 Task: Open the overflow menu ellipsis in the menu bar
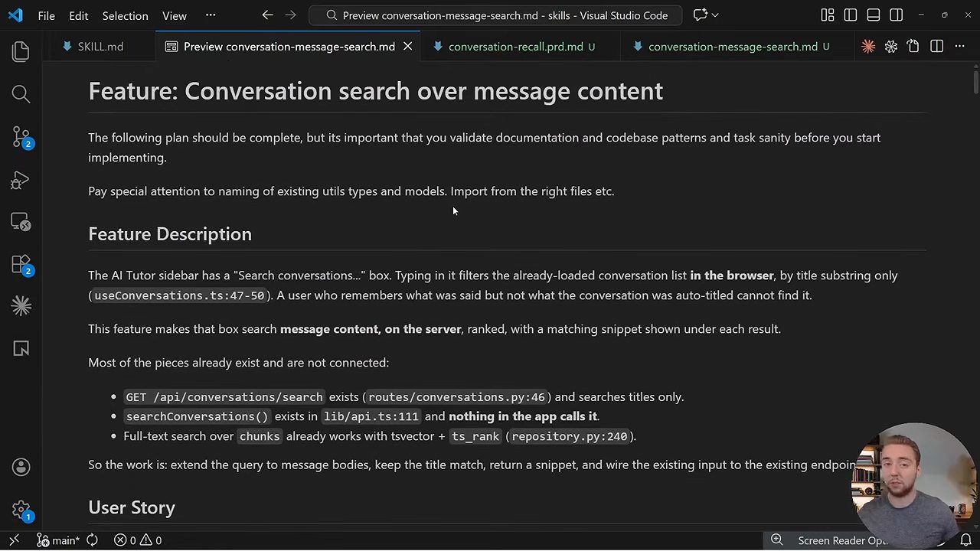(x=211, y=15)
